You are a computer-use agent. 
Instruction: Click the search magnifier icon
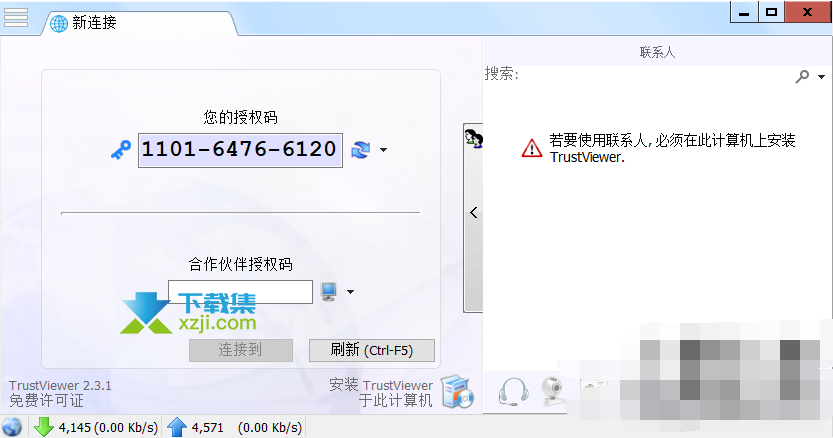(802, 77)
